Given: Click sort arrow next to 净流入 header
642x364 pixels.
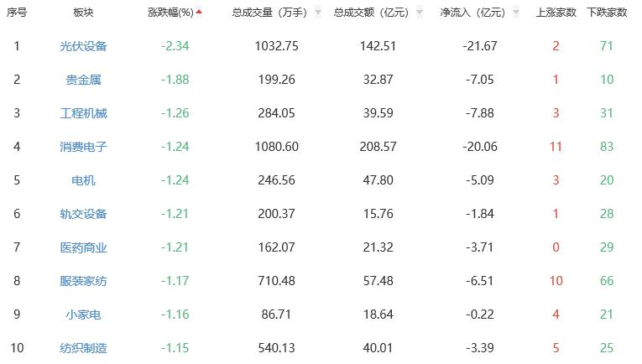Looking at the screenshot, I should [x=515, y=13].
